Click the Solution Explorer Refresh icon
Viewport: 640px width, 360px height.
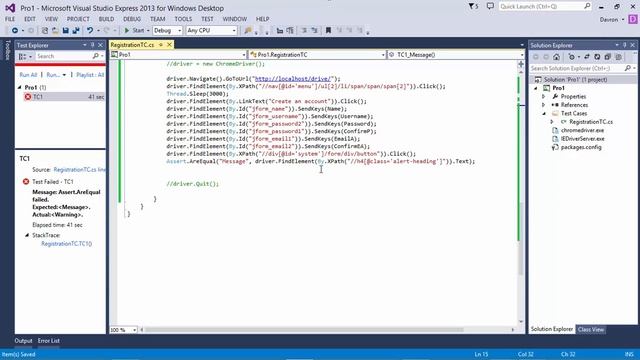pyautogui.click(x=597, y=57)
